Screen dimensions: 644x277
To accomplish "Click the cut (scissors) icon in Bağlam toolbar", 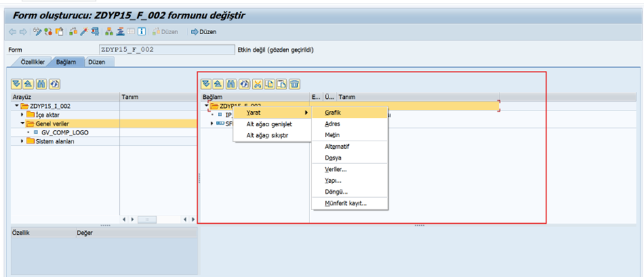I will [x=257, y=84].
